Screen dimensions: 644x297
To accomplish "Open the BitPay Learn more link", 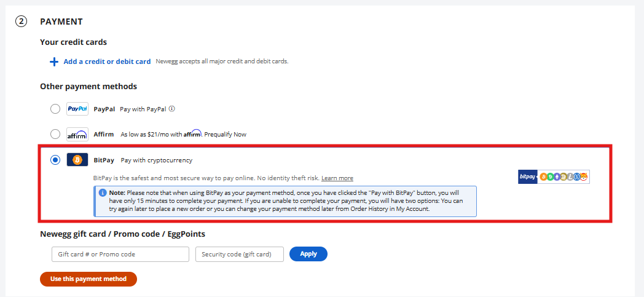I will (x=337, y=178).
